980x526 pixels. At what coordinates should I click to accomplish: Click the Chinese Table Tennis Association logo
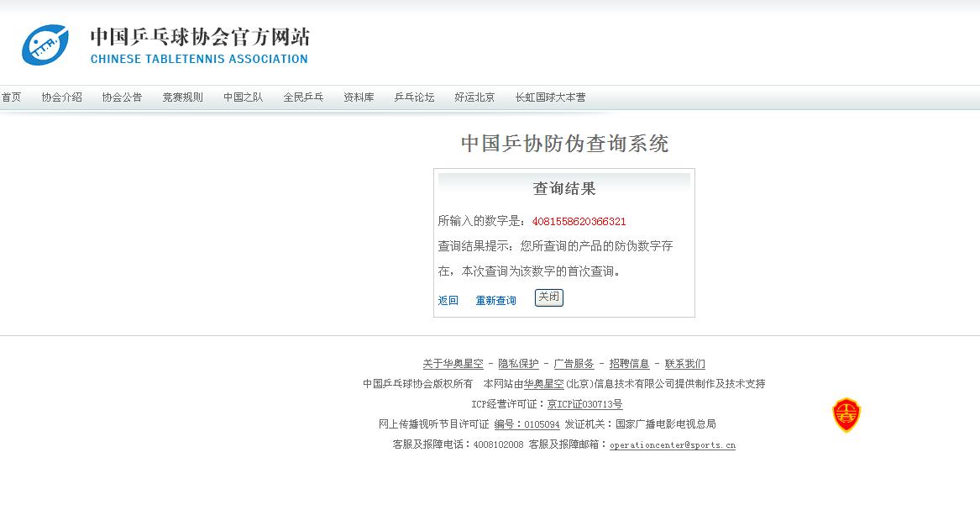click(x=46, y=45)
